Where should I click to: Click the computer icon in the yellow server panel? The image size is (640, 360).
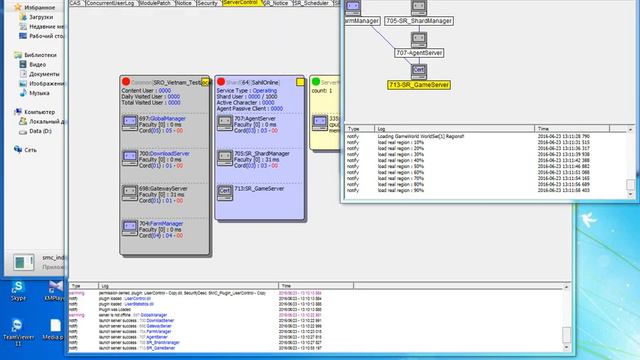pyautogui.click(x=320, y=122)
